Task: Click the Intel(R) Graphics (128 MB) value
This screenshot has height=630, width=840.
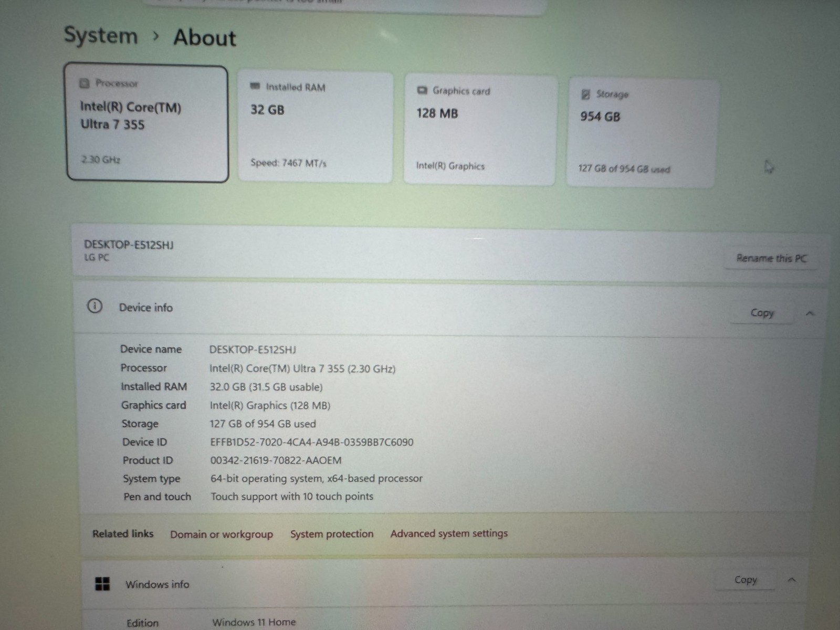Action: (270, 405)
